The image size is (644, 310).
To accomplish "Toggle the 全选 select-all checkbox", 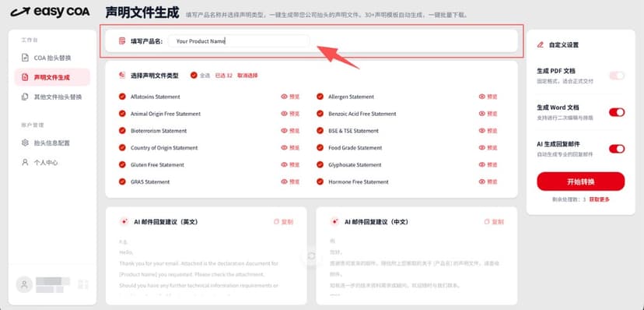I will coord(194,76).
